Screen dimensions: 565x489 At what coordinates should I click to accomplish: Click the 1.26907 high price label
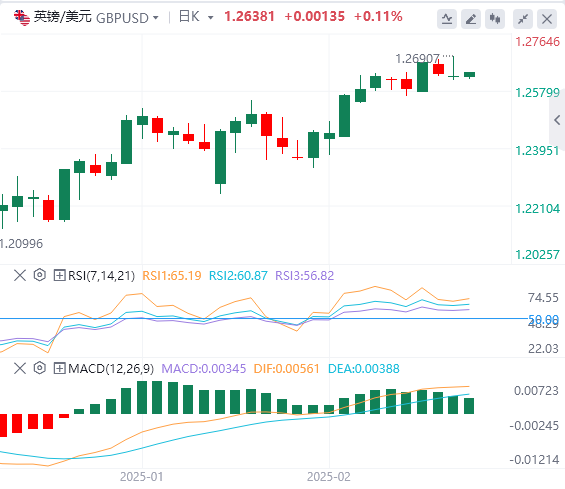pos(417,58)
